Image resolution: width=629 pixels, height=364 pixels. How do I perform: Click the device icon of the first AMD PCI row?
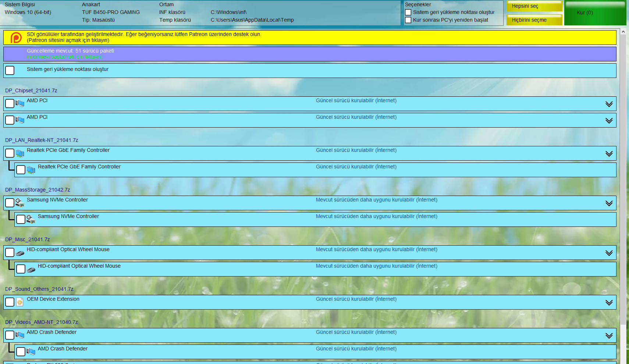coord(20,104)
